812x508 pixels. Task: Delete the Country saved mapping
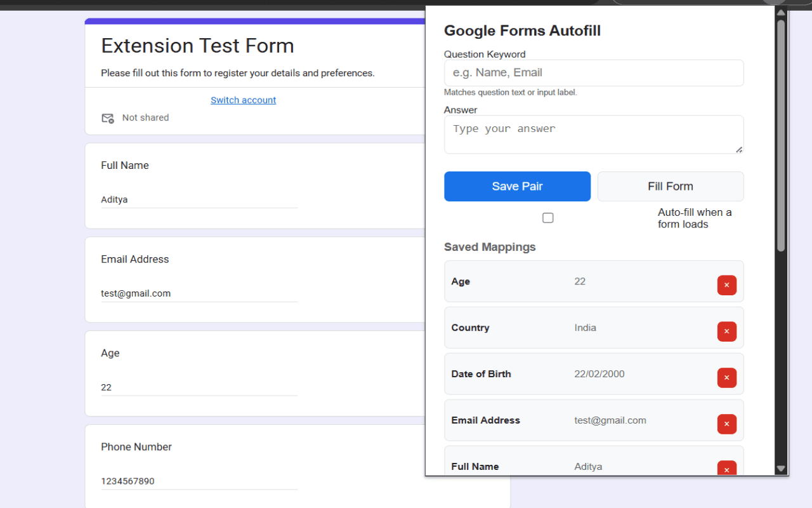[726, 331]
